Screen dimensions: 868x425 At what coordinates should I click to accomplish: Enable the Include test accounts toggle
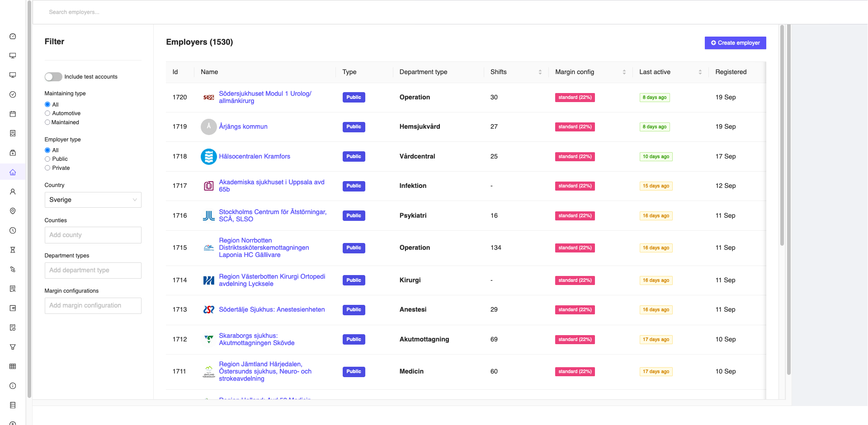(53, 77)
